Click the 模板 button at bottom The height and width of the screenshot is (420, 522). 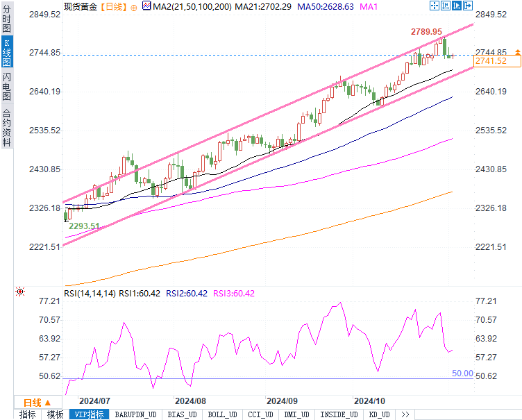[56, 414]
